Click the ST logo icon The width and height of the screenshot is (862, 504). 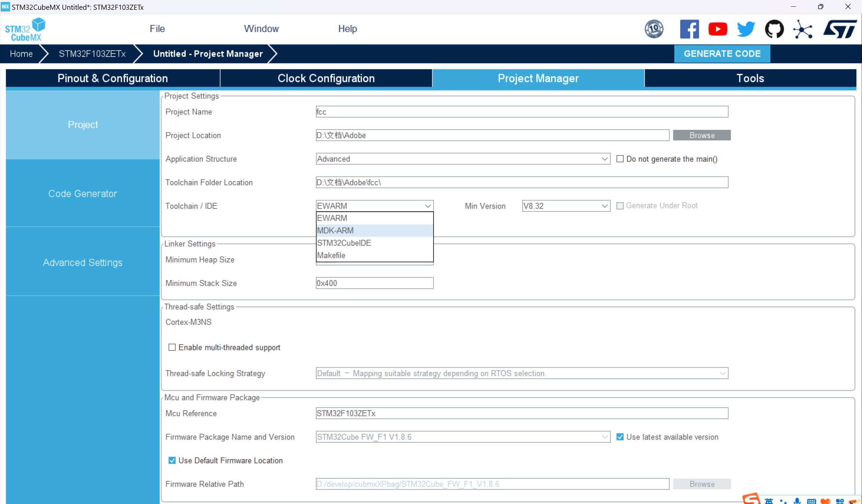[x=840, y=29]
